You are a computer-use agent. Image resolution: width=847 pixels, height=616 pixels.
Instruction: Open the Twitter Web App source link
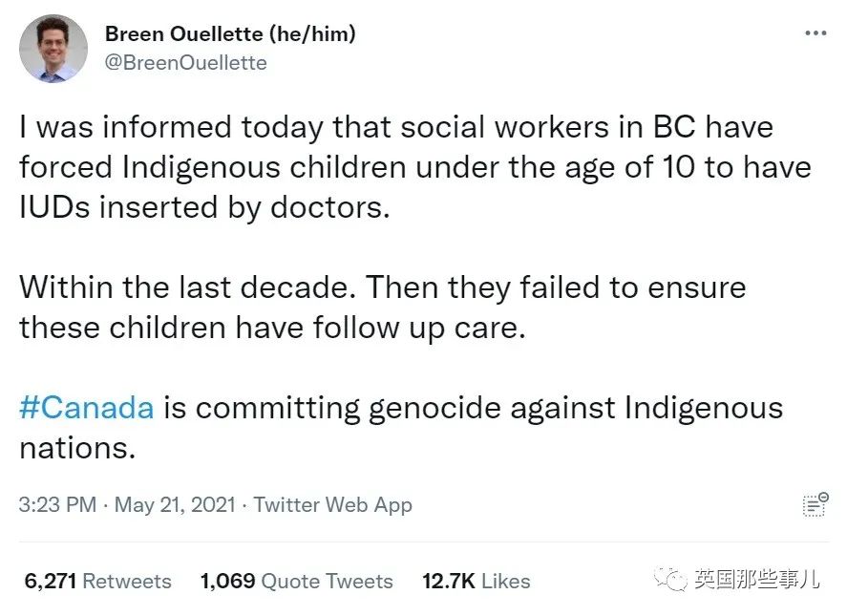tap(332, 504)
